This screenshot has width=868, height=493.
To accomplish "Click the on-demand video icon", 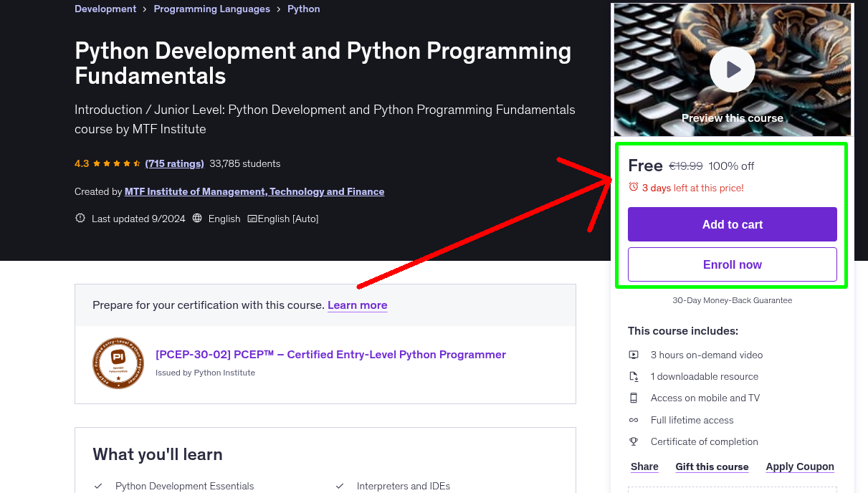I will pyautogui.click(x=634, y=355).
